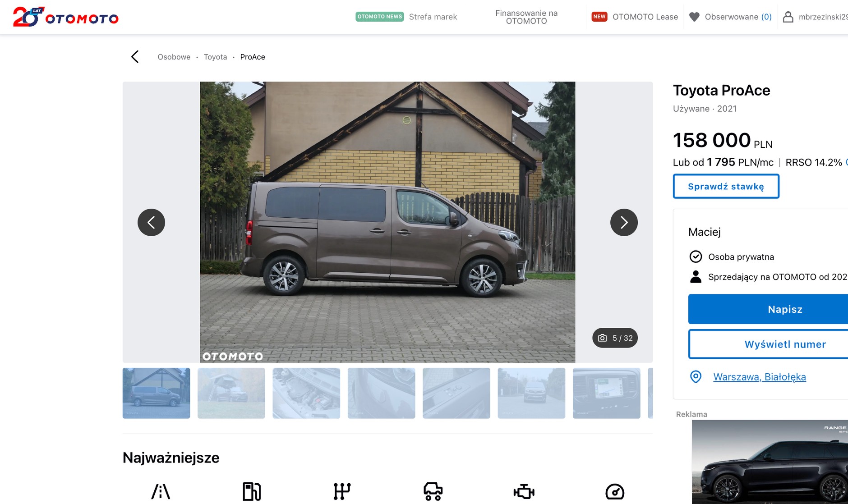Click the gearbox icon in Najważniejsze section

[343, 491]
